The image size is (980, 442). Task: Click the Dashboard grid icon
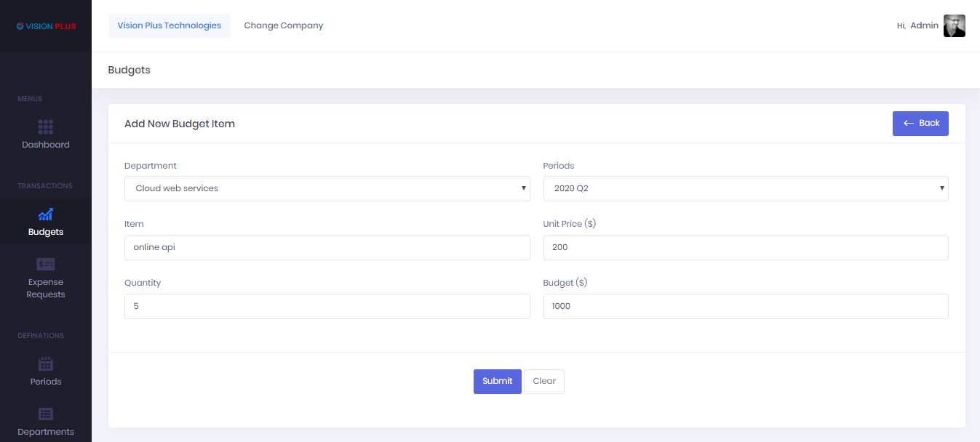coord(45,127)
